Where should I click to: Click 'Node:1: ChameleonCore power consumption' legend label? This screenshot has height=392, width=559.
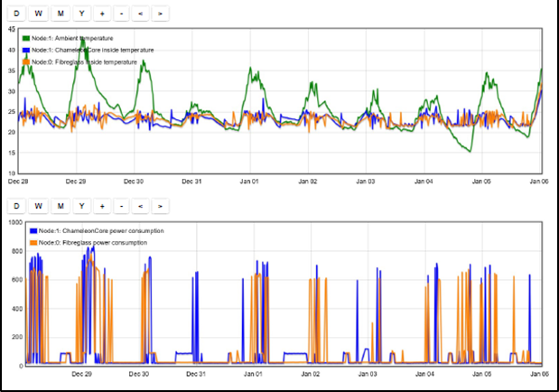coord(101,231)
